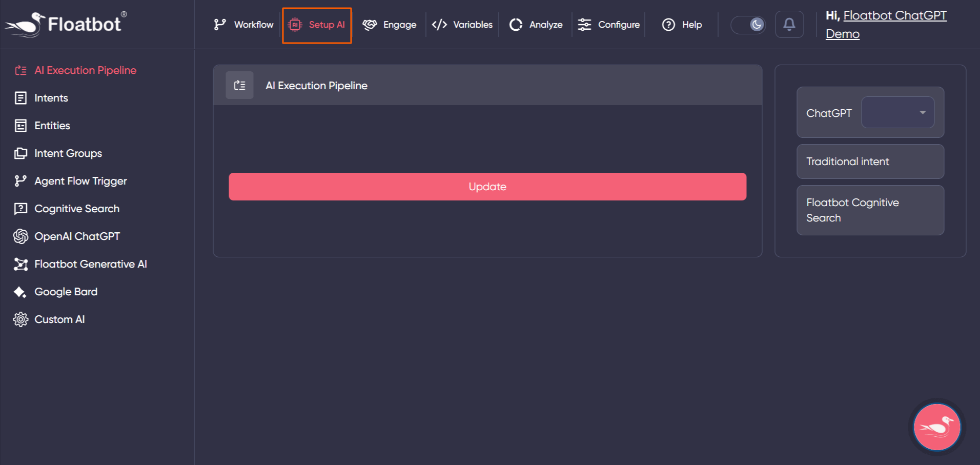Click the Custom AI gear icon
Screen dimensions: 980x465
(21, 319)
